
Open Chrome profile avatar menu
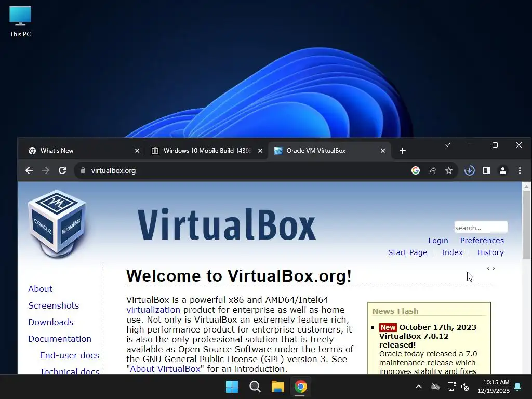503,170
